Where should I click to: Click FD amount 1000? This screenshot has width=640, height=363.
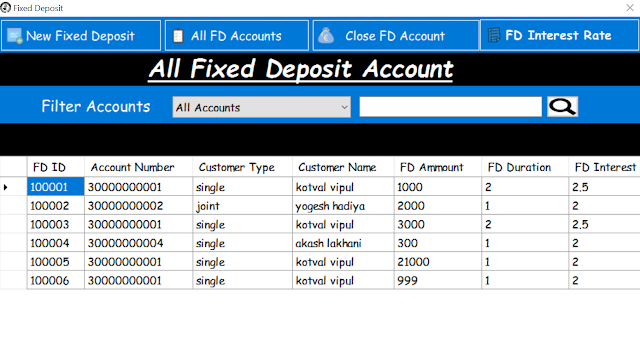coord(438,187)
